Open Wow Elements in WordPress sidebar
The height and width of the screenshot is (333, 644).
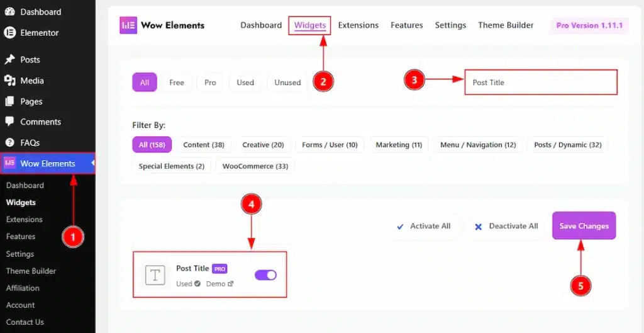coord(48,163)
